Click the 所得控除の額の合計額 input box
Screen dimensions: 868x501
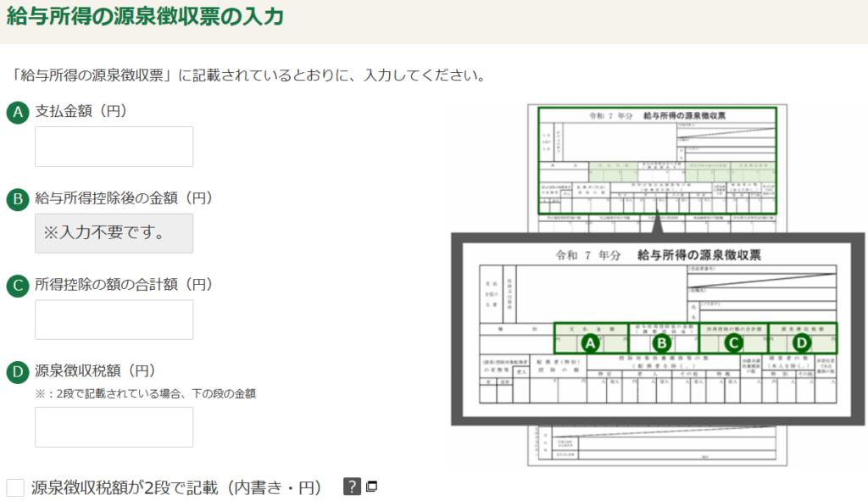click(114, 320)
